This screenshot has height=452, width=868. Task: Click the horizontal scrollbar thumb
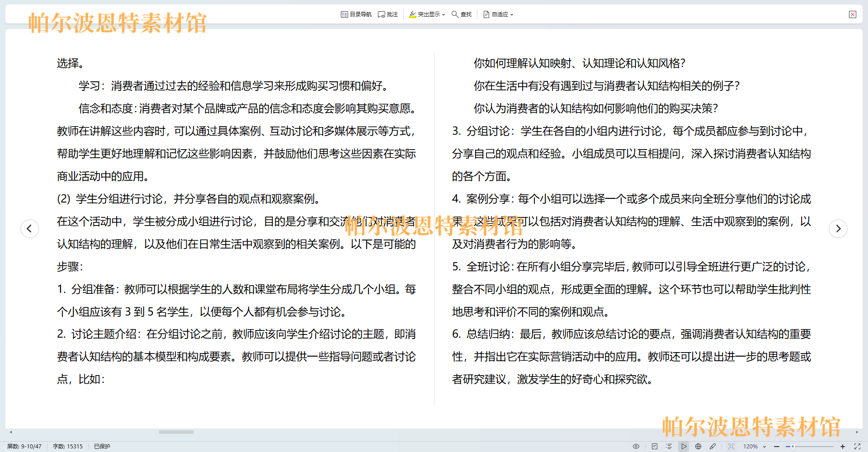(x=176, y=432)
